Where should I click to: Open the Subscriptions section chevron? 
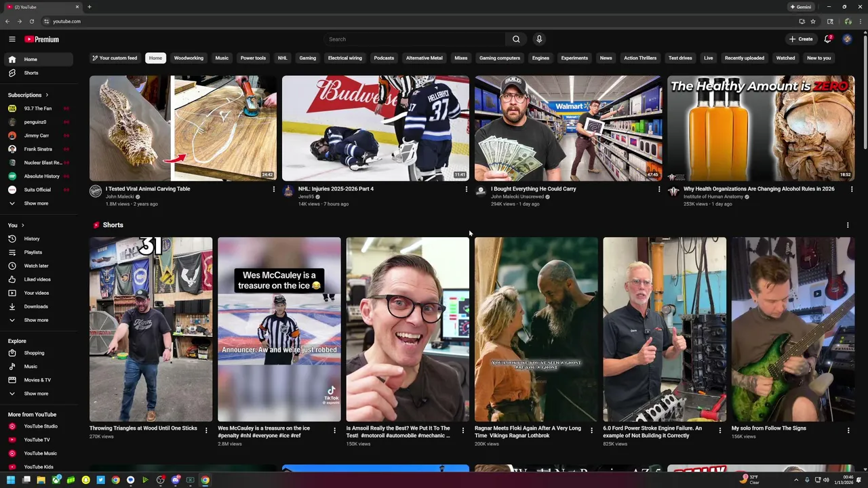pos(47,95)
